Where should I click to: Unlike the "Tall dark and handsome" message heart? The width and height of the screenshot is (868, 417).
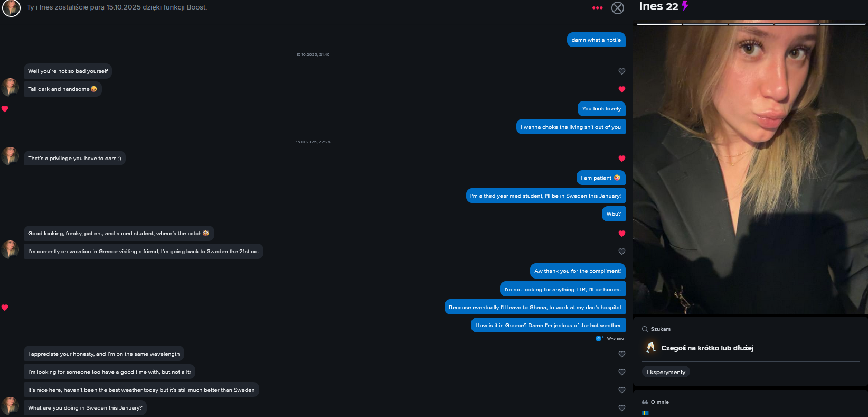pyautogui.click(x=622, y=89)
